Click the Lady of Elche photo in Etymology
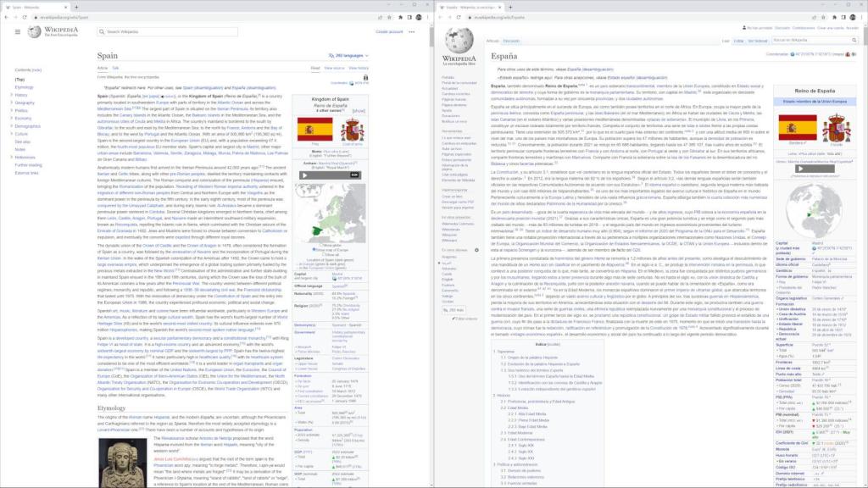The image size is (868, 488). [123, 463]
